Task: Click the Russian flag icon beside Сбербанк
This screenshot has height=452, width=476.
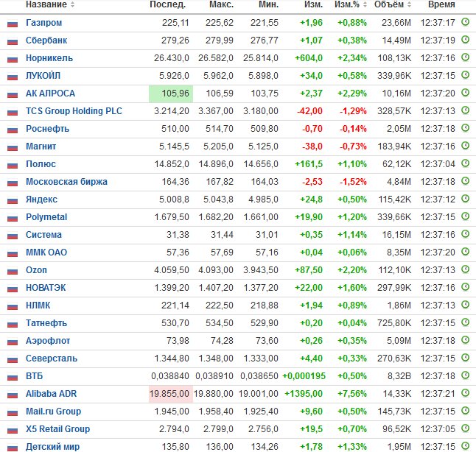Action: (x=13, y=41)
